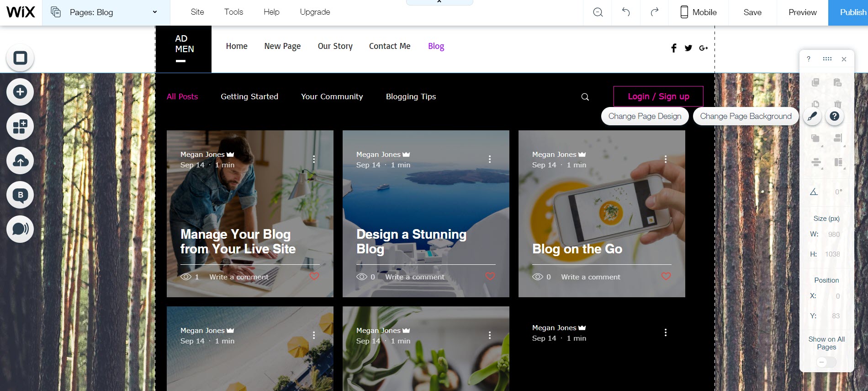Click the Contact Me nav link
The width and height of the screenshot is (868, 391).
[390, 46]
